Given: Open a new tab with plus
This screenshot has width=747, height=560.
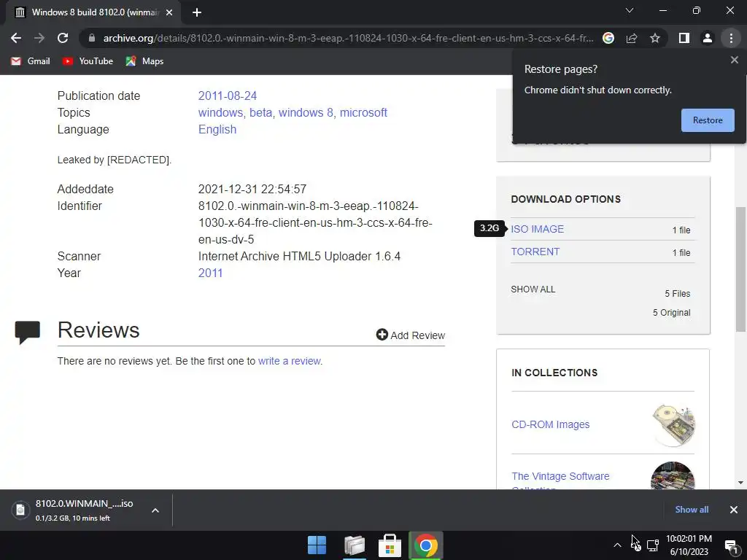Looking at the screenshot, I should point(197,12).
